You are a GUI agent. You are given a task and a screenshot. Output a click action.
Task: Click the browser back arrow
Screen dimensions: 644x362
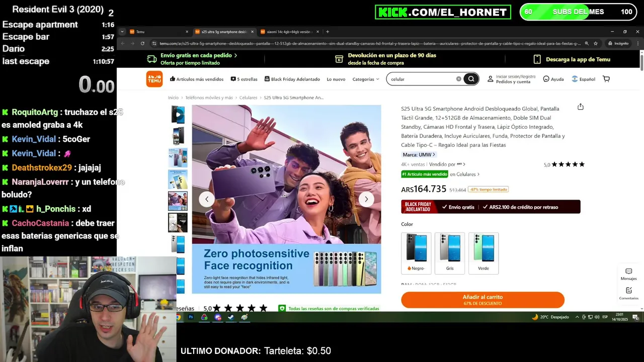[x=122, y=43]
